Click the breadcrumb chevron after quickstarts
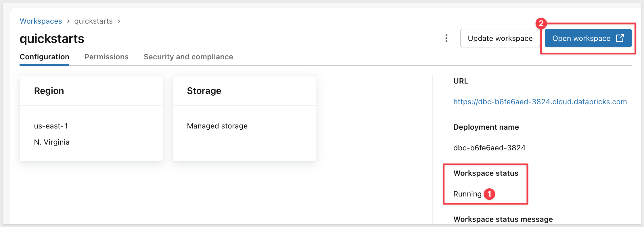 coord(119,21)
